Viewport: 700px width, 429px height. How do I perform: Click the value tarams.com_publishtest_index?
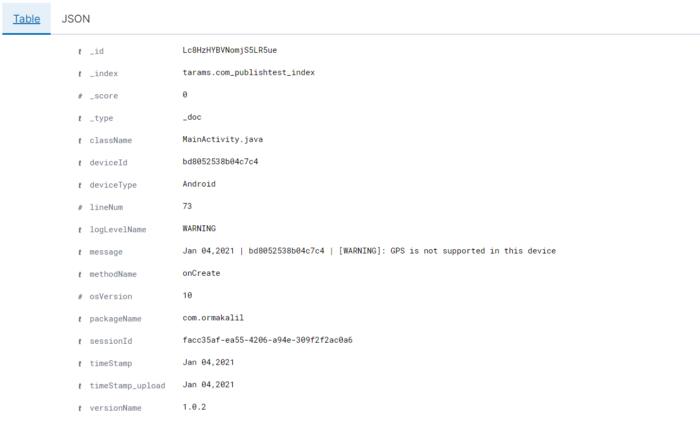249,72
